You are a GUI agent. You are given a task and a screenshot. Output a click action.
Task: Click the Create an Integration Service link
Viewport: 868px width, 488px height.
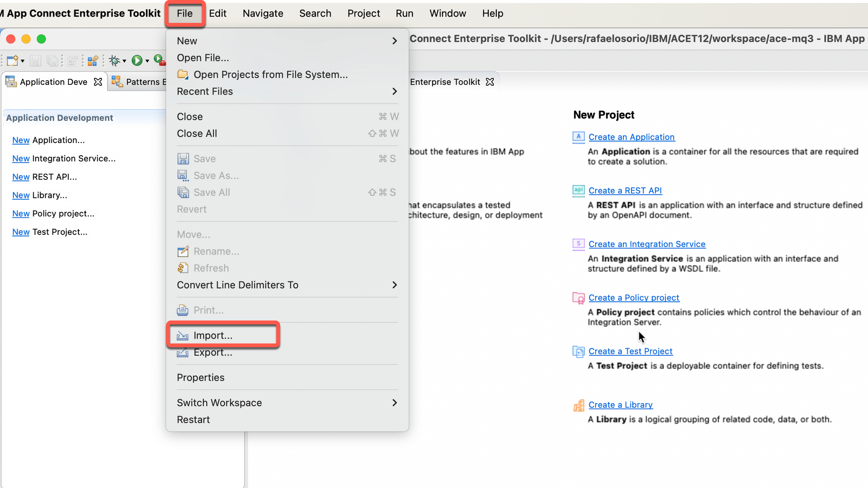[647, 244]
